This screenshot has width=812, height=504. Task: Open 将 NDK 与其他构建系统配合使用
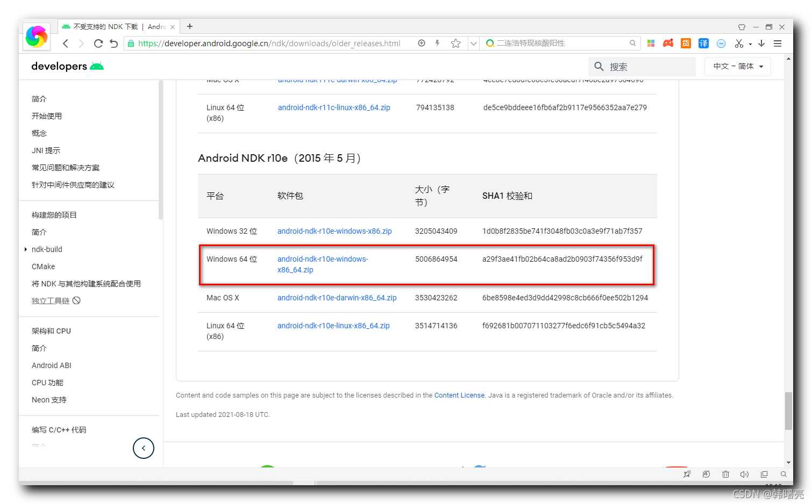[x=86, y=284]
